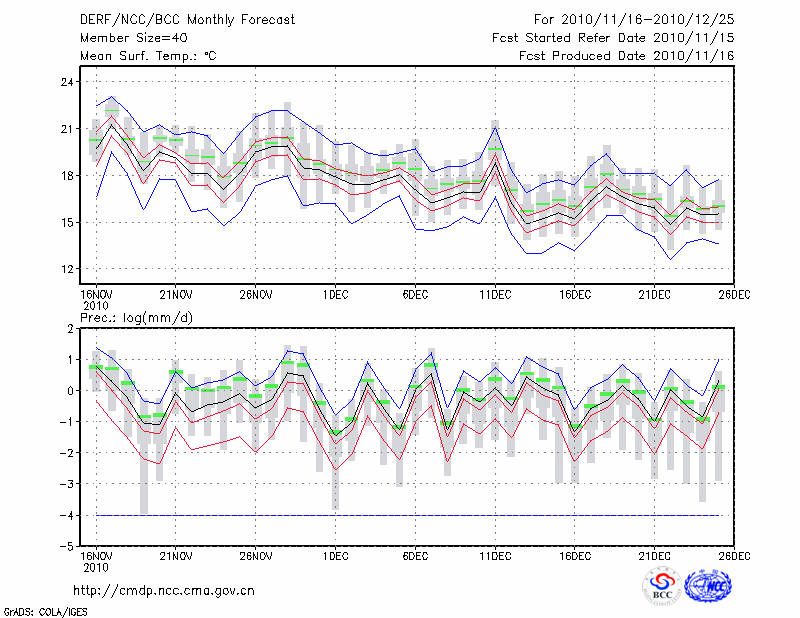
Task: Pick 21DEC on the precipitation chart axis
Action: [655, 556]
